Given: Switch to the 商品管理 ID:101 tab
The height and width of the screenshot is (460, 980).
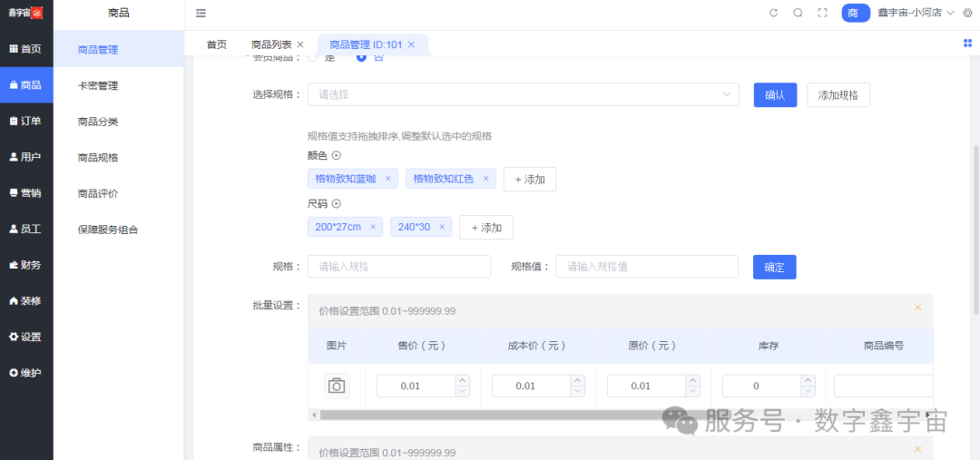Looking at the screenshot, I should click(x=373, y=44).
